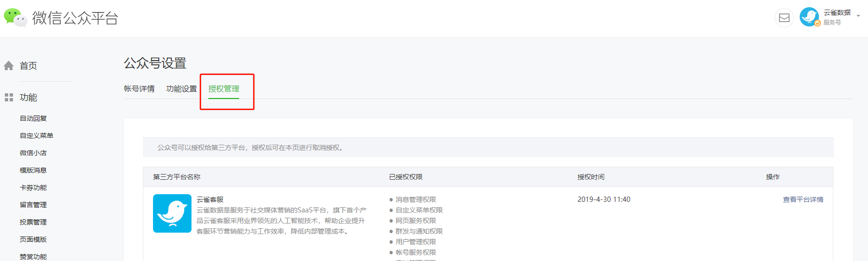Open 页面模版 in sidebar
Image resolution: width=868 pixels, height=261 pixels.
(x=33, y=239)
